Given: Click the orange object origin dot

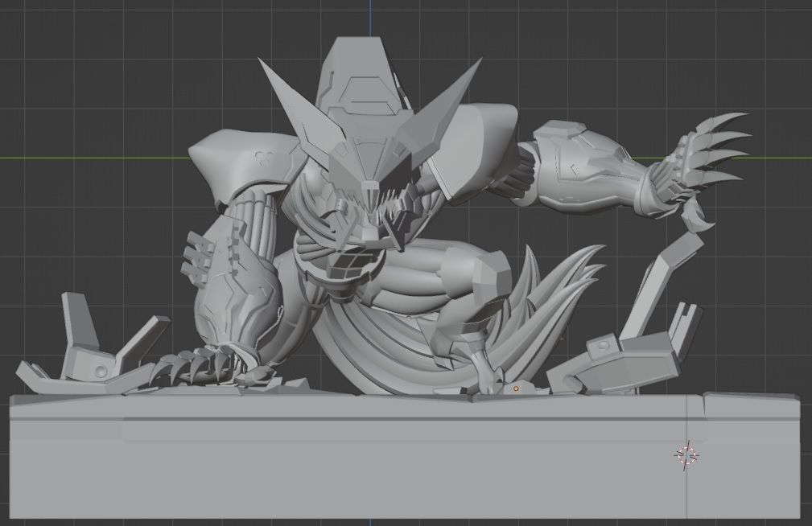Looking at the screenshot, I should click(516, 388).
